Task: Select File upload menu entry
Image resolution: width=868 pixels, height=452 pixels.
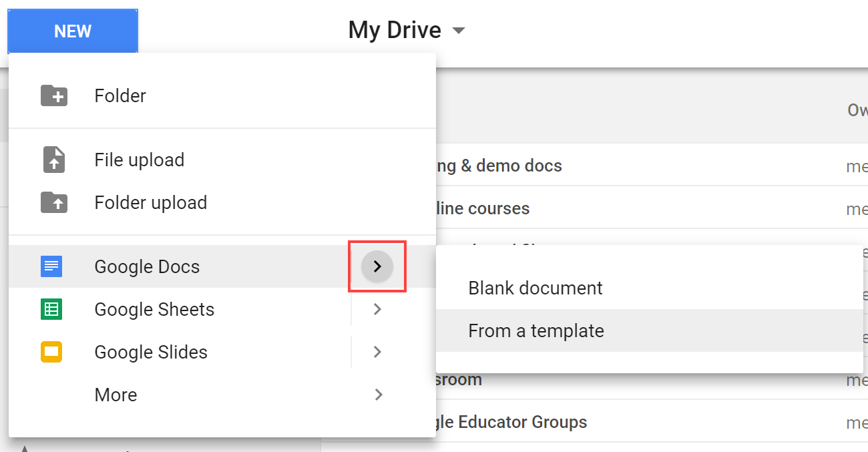Action: 140,160
